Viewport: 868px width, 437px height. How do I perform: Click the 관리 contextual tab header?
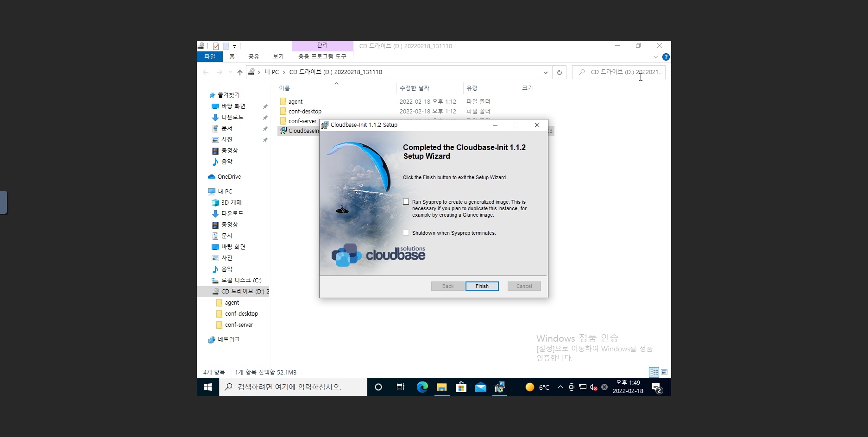tap(322, 45)
